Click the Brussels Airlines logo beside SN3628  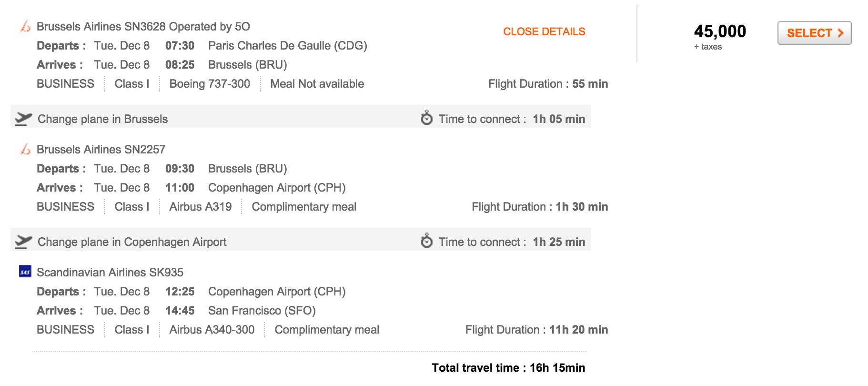click(x=25, y=26)
